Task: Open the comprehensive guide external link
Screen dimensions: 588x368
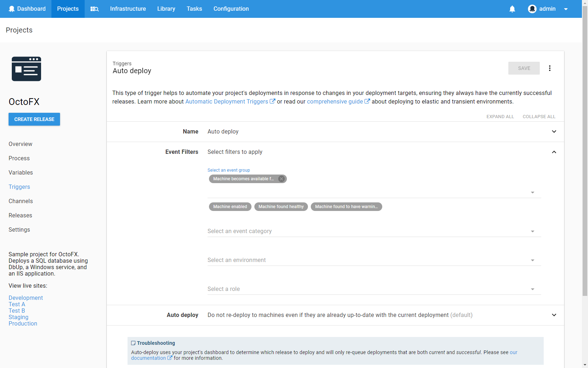Action: (x=338, y=102)
